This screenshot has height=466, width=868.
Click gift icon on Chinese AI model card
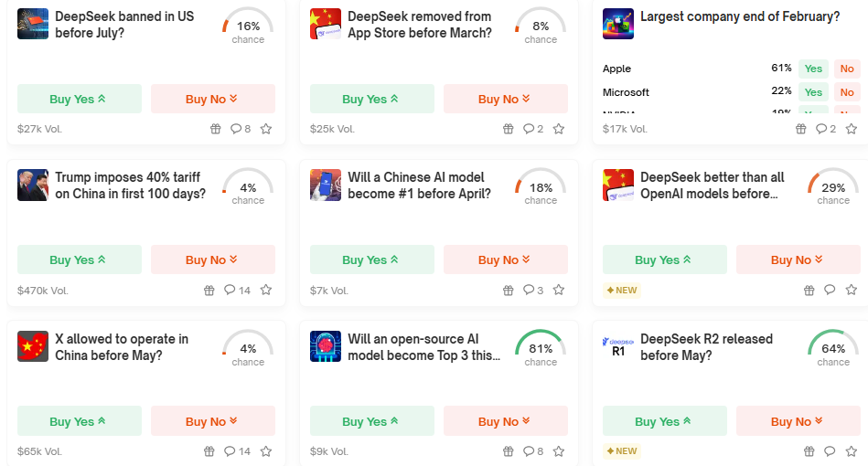(x=509, y=291)
